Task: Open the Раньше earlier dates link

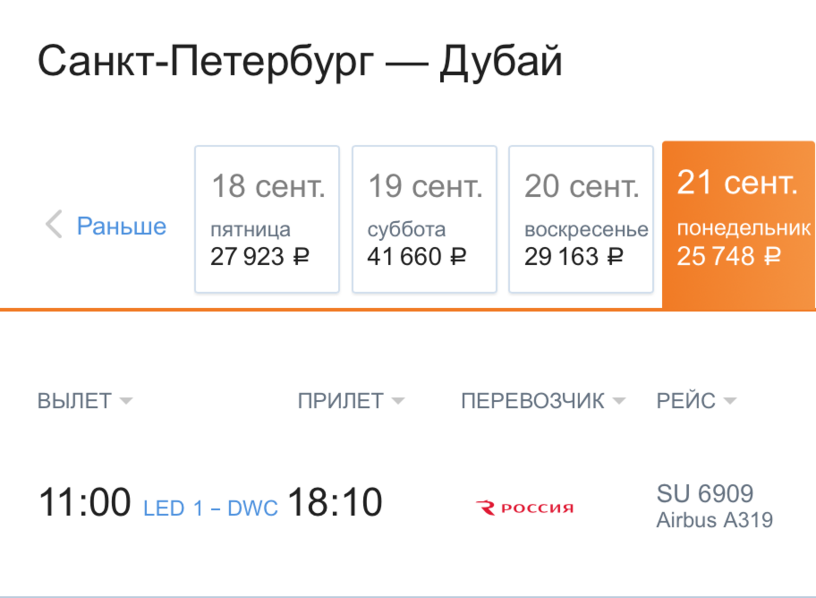Action: [122, 226]
